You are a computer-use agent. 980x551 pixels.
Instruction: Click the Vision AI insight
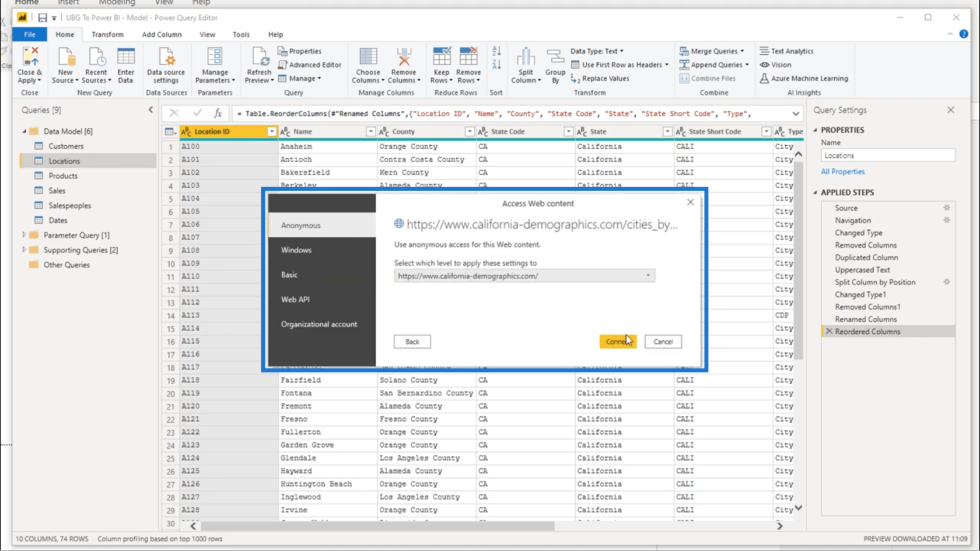point(775,65)
